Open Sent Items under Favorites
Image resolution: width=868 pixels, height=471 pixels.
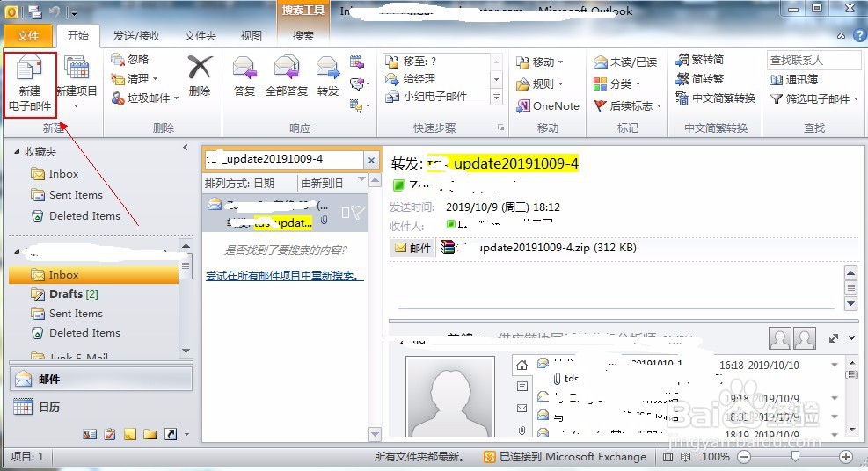point(67,194)
